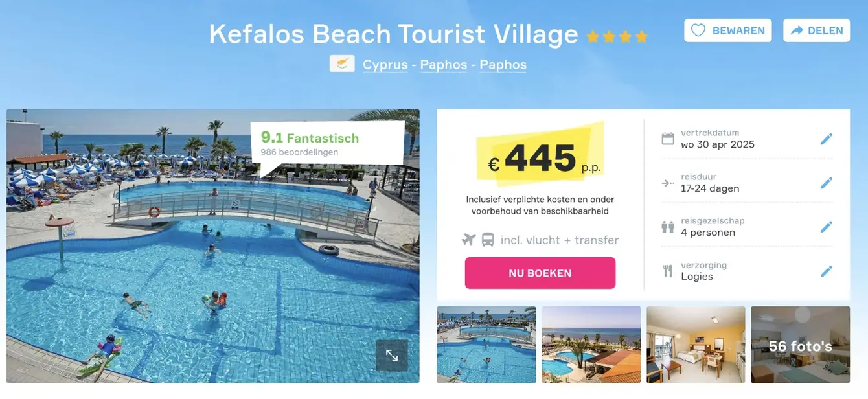The image size is (868, 399).
Task: Open the Cyprus breadcrumb link
Action: coord(385,65)
